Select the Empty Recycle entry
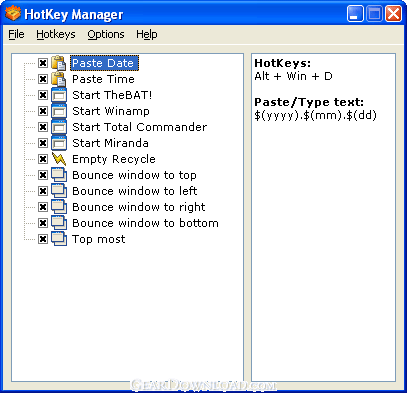Screen dimensions: 407x393 tap(114, 159)
